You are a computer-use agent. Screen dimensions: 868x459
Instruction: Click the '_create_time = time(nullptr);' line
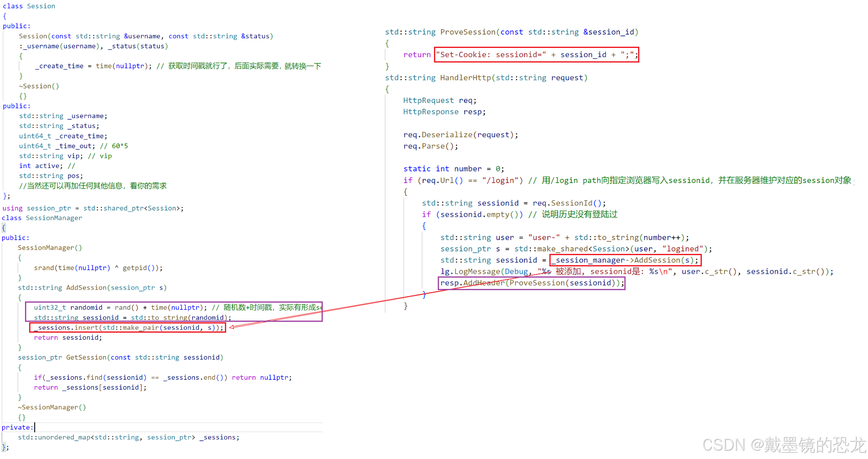[x=178, y=66]
